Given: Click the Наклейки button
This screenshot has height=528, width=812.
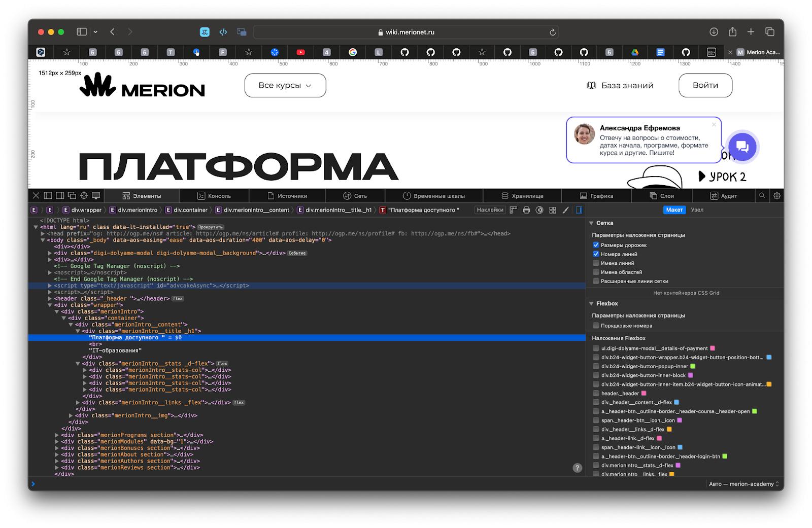Looking at the screenshot, I should 490,210.
